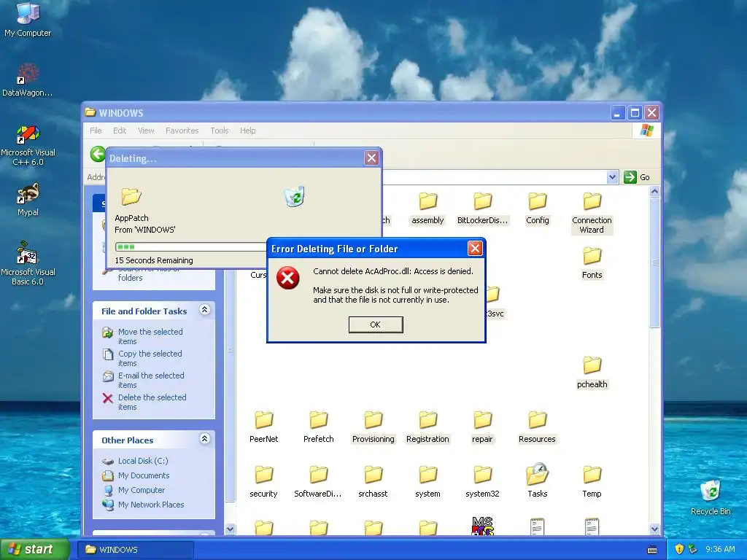Select the system32 folder
Screen dimensions: 747x560
click(x=482, y=481)
